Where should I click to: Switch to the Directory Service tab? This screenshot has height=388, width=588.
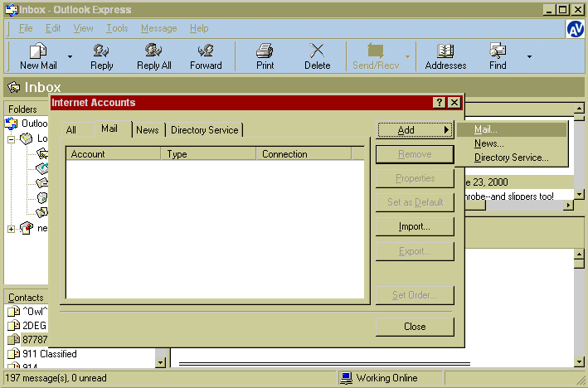click(205, 129)
